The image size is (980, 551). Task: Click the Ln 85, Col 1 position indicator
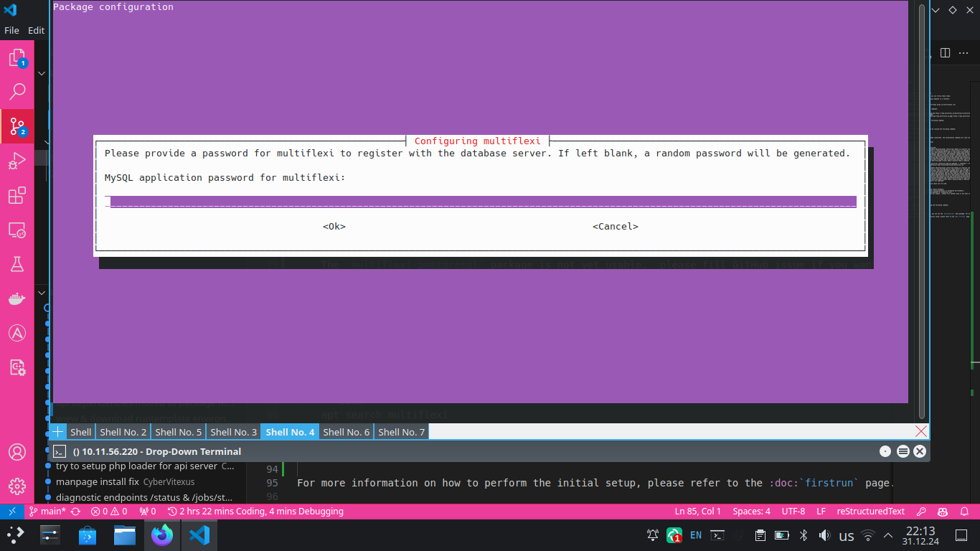click(x=698, y=512)
